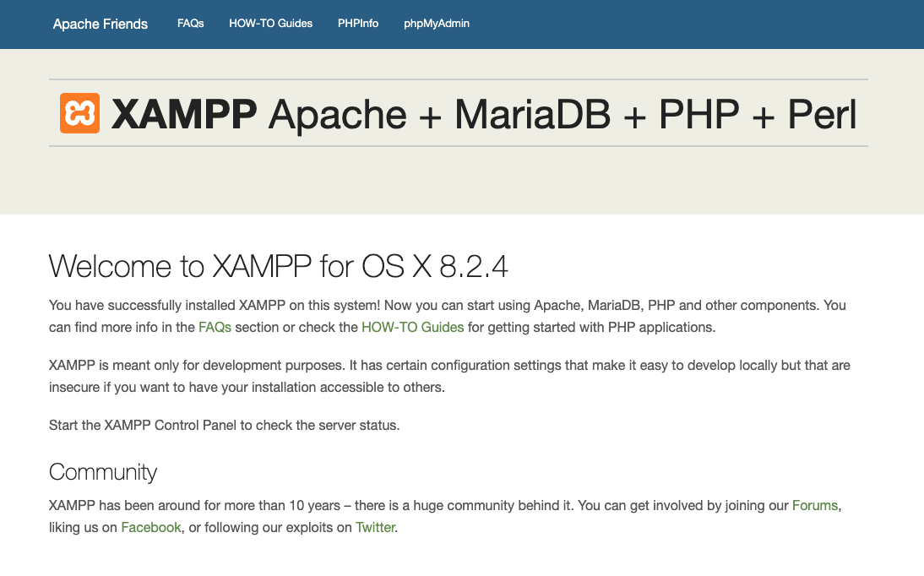
Task: Follow the Twitter link in the Community section
Action: point(375,527)
